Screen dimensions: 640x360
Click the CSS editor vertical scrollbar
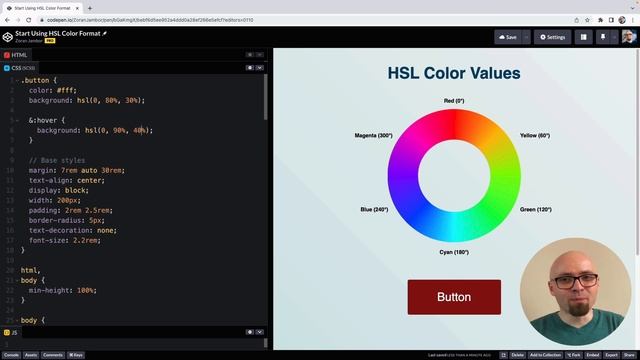tap(266, 97)
